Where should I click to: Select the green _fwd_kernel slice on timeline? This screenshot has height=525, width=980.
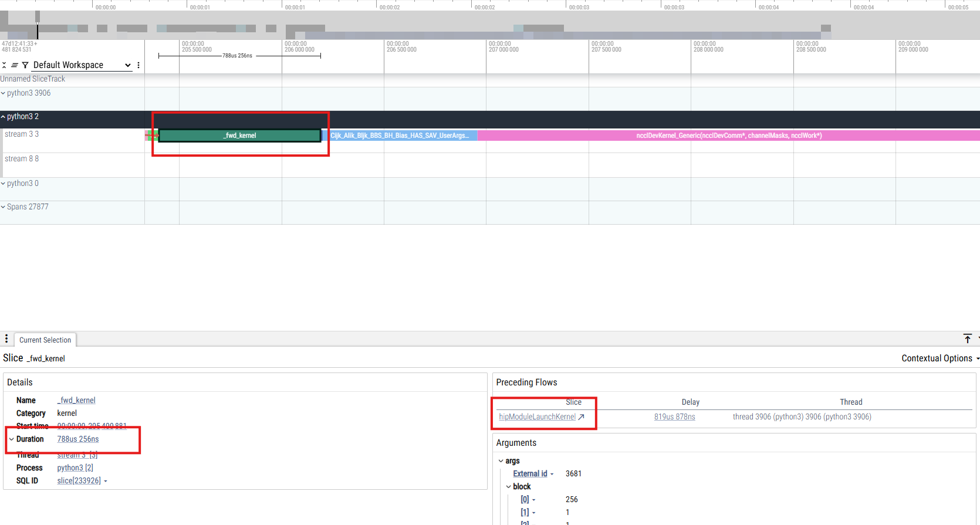[x=239, y=136]
